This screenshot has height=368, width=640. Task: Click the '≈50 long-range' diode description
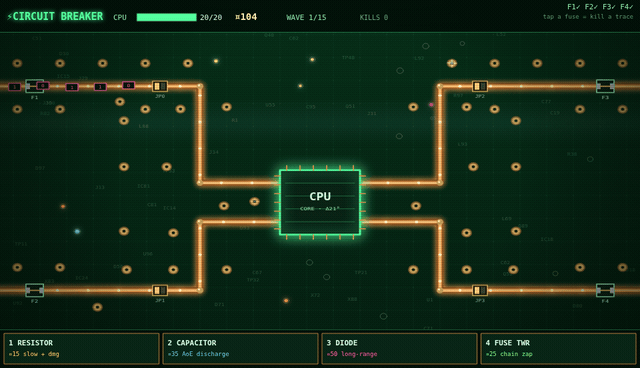352,354
